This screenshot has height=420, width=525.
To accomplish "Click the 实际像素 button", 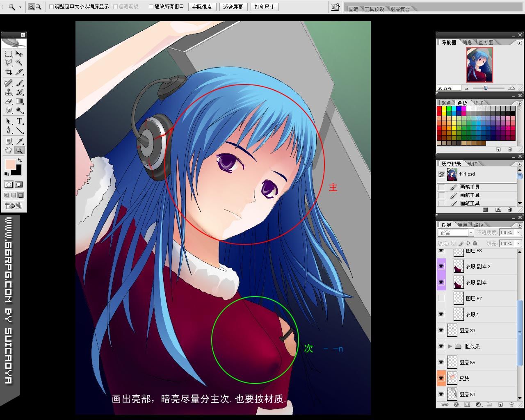I will (x=202, y=7).
